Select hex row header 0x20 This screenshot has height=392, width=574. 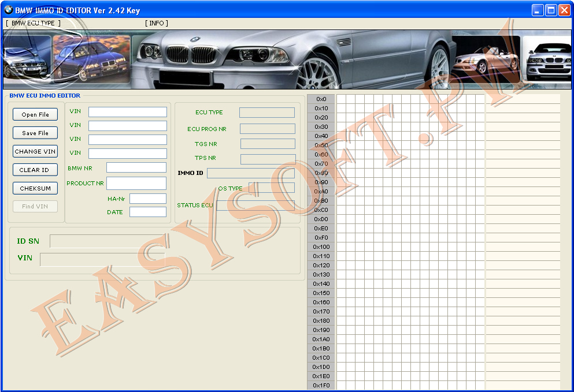pos(321,117)
